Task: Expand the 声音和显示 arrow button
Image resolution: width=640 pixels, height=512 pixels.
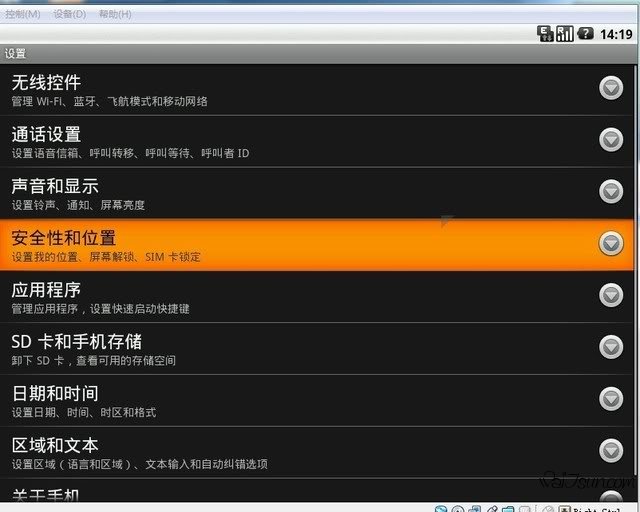Action: (611, 191)
